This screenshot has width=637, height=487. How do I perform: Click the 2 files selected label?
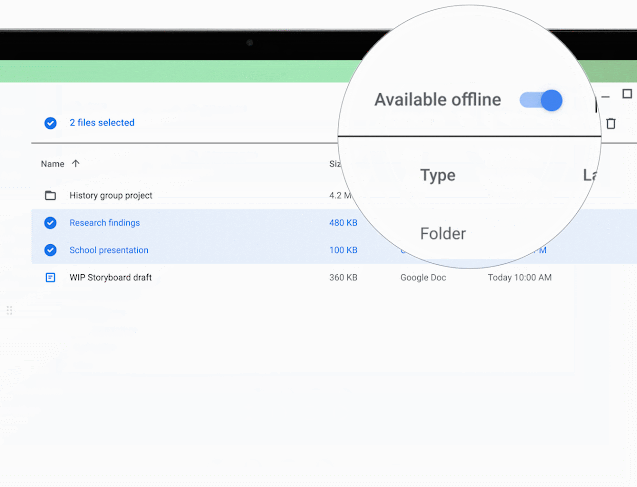[x=101, y=123]
